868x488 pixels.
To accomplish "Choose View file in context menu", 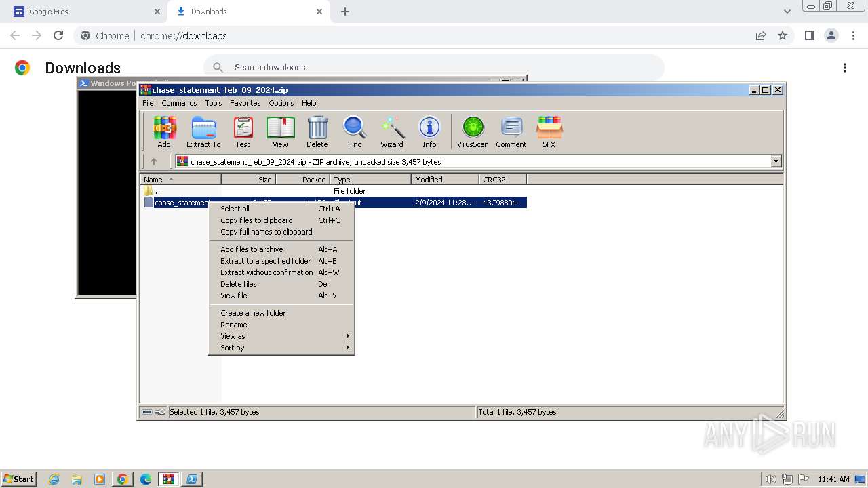I will point(281,296).
